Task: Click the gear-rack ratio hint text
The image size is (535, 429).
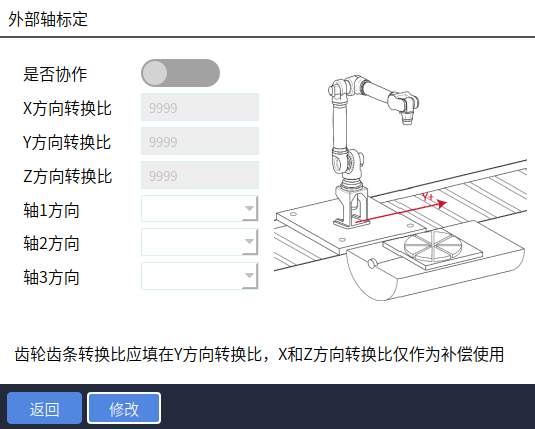Action: point(259,354)
